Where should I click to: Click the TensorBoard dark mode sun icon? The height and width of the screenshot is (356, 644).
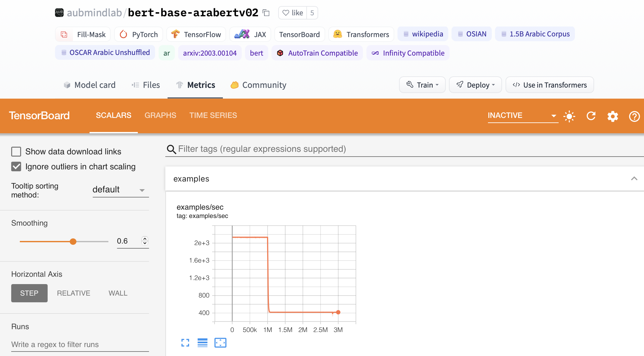pos(569,116)
